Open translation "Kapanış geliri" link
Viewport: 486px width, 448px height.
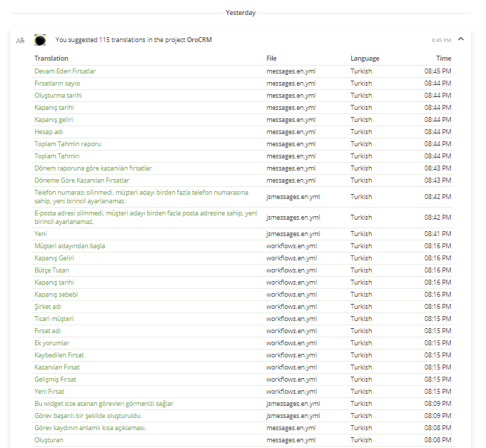click(54, 120)
